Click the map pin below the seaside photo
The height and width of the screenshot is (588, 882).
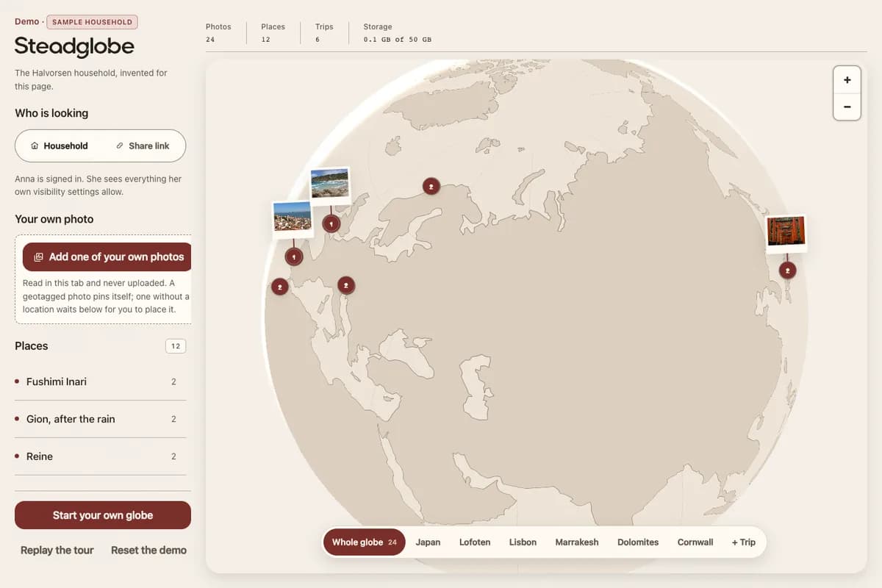pyautogui.click(x=331, y=223)
